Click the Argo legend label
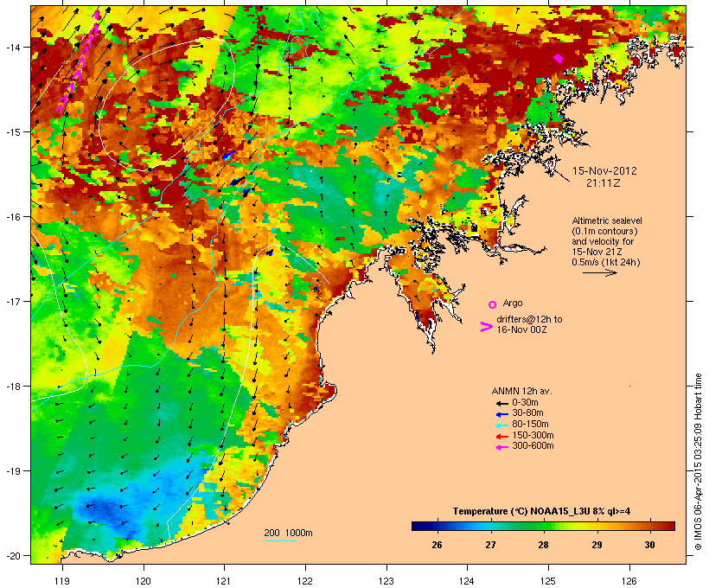Viewport: 709px width, 588px height. click(513, 303)
